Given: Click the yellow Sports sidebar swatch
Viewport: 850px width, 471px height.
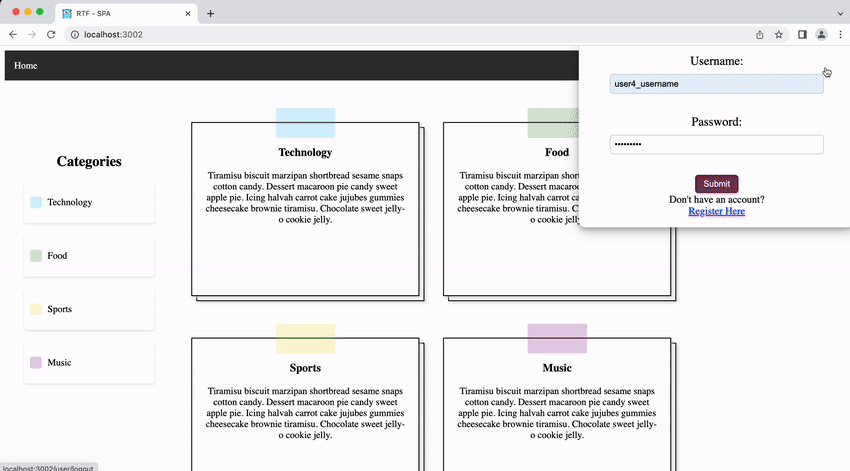Looking at the screenshot, I should pos(36,309).
